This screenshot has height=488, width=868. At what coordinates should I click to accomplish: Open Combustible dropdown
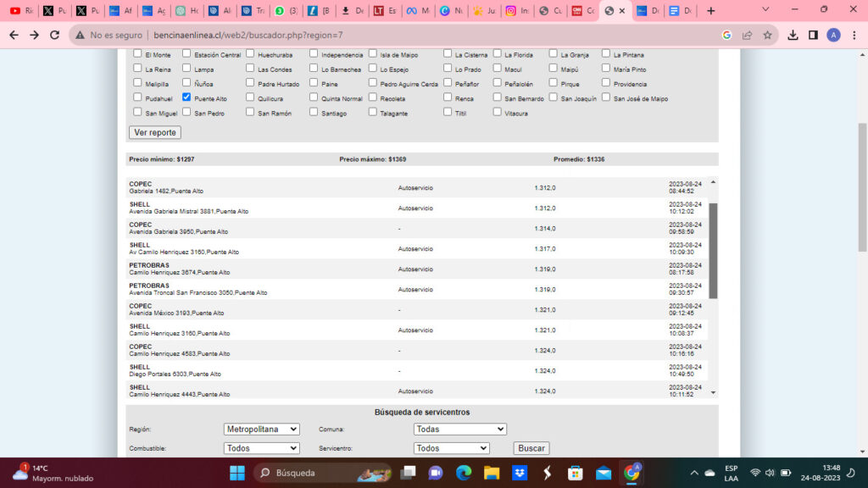pyautogui.click(x=261, y=448)
